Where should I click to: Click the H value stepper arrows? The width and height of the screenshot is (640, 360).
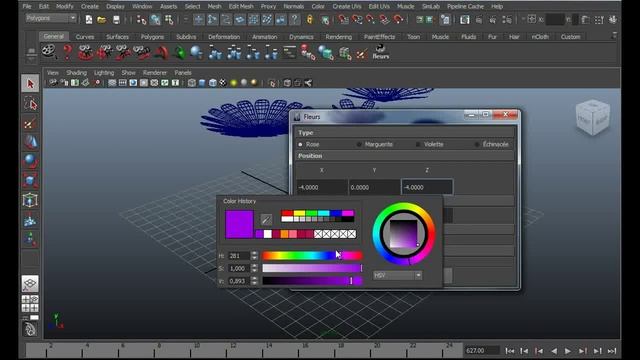pos(254,256)
